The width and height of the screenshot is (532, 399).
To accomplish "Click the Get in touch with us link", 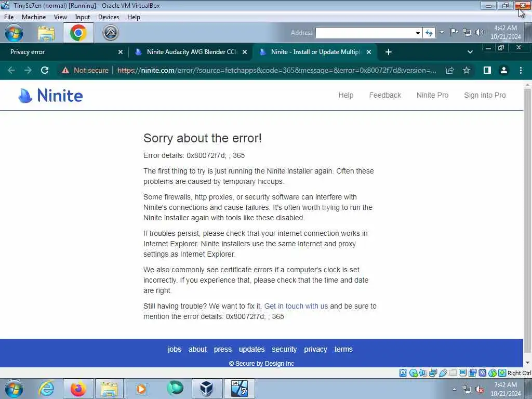I will pyautogui.click(x=296, y=306).
